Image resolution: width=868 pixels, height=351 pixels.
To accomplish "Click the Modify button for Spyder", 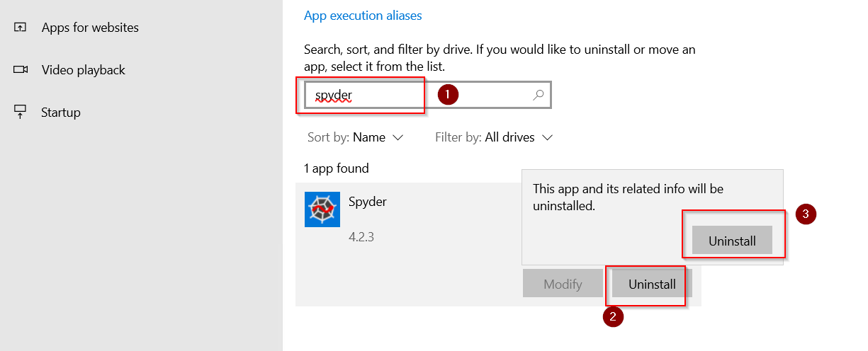I will pyautogui.click(x=563, y=284).
